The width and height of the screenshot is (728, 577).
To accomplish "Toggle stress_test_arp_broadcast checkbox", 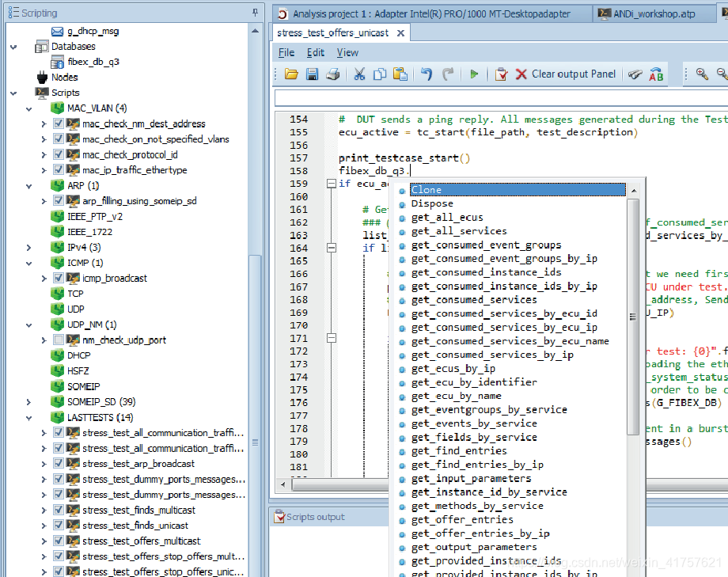I will (58, 463).
